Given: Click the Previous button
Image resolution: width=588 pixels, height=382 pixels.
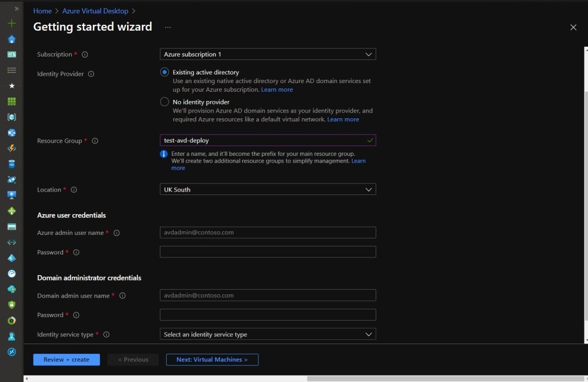Looking at the screenshot, I should point(133,359).
